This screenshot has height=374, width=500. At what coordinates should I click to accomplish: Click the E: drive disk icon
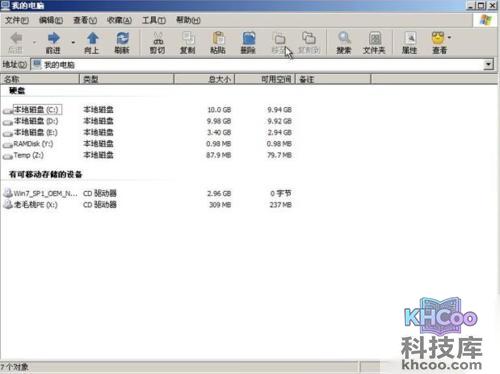[x=8, y=133]
